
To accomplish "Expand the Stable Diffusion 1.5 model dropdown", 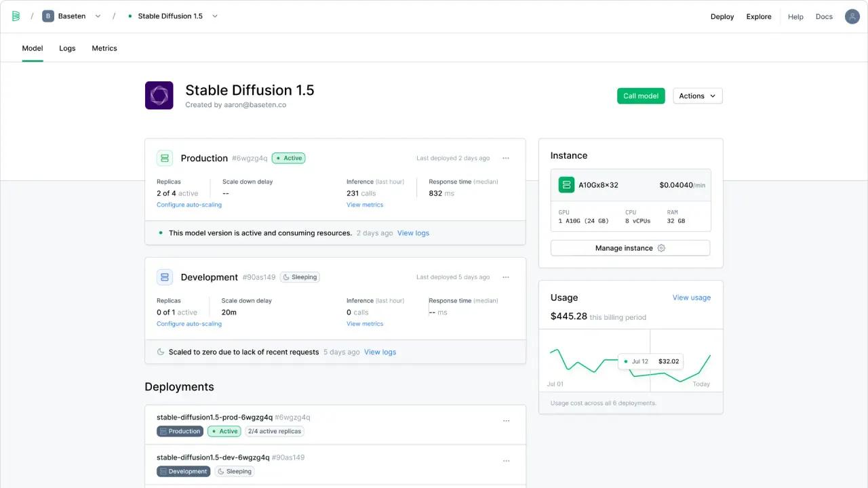I will point(215,16).
